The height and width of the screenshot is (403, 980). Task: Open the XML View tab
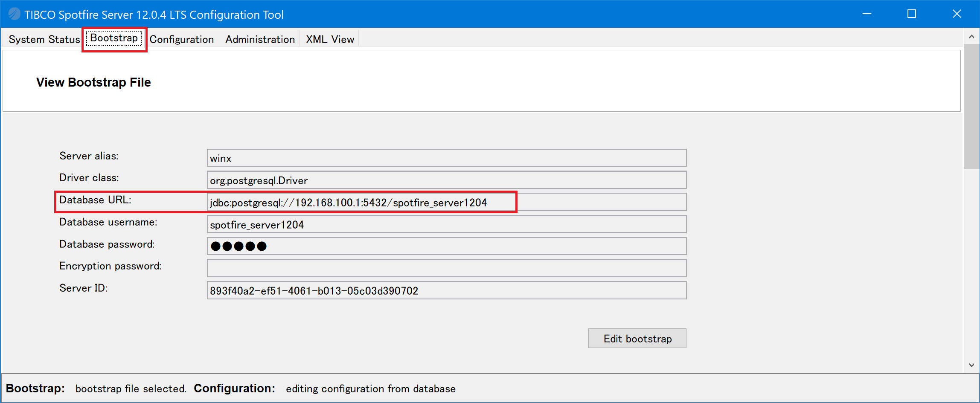click(x=330, y=39)
